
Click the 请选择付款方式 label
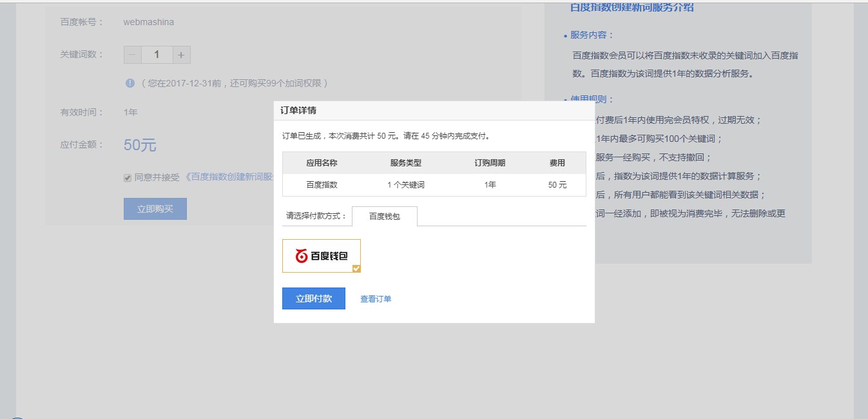point(316,217)
